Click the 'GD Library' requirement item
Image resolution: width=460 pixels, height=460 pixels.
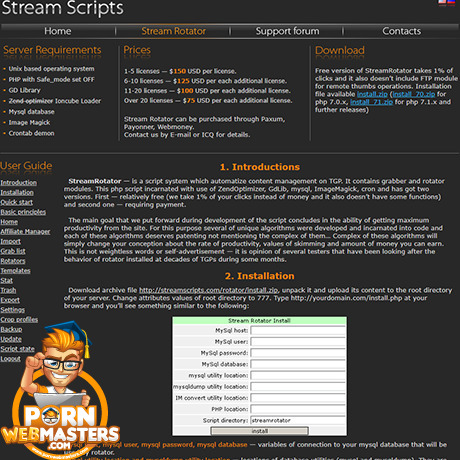click(x=24, y=90)
